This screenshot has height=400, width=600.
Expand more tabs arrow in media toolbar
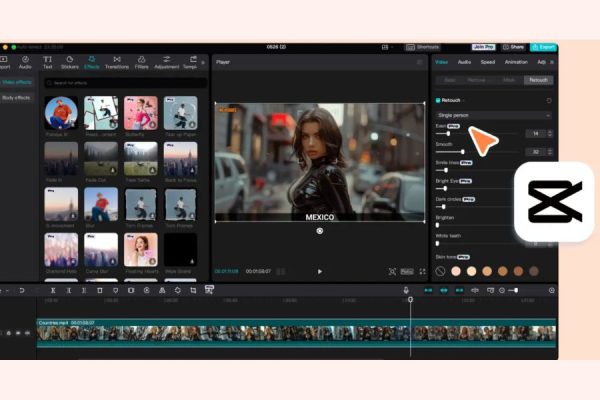[x=203, y=62]
